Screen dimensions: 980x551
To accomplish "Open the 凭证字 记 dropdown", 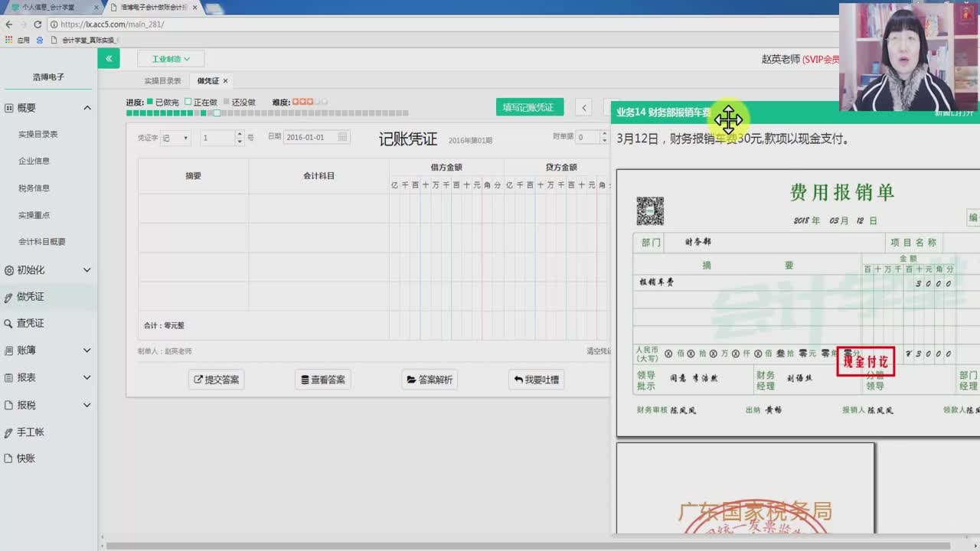I will tap(175, 138).
